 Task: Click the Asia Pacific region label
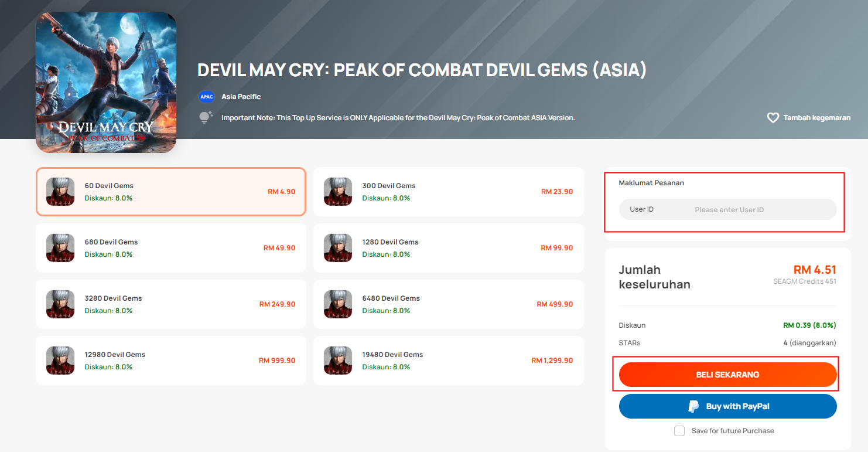[x=241, y=97]
